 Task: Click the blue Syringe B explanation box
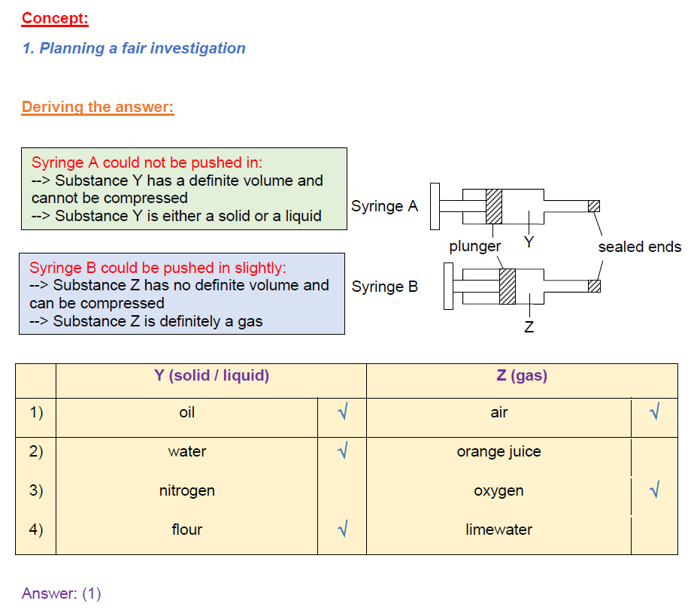coord(182,294)
